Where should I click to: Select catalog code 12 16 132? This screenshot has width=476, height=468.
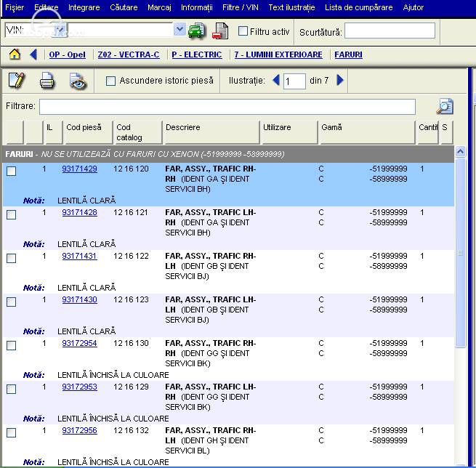[131, 430]
